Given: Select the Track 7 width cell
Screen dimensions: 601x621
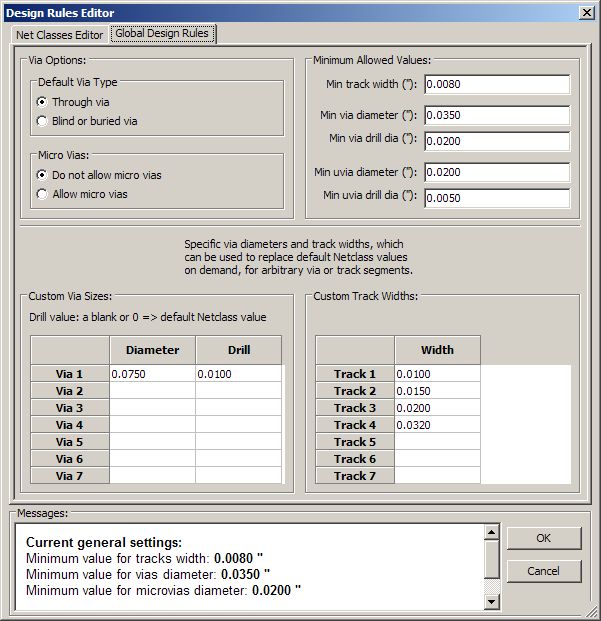Looking at the screenshot, I should (437, 476).
